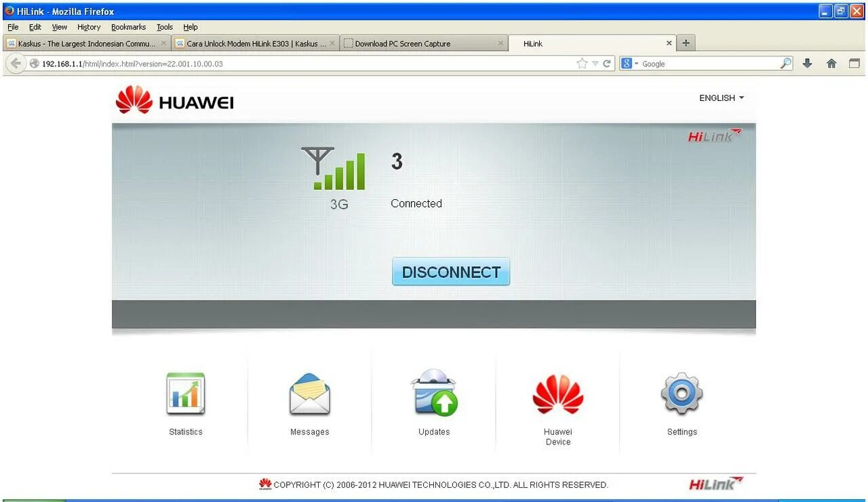Switch to Download PC Screen Capture tab
The width and height of the screenshot is (868, 502).
click(423, 43)
